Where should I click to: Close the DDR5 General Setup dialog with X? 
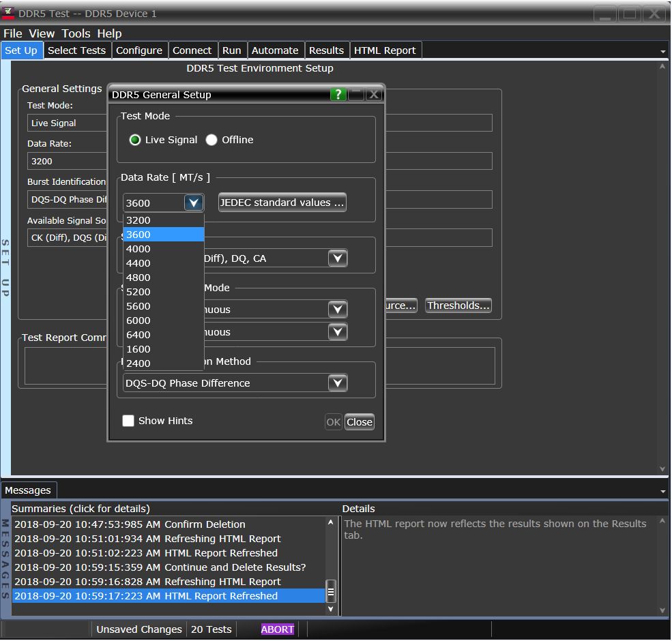(x=373, y=95)
